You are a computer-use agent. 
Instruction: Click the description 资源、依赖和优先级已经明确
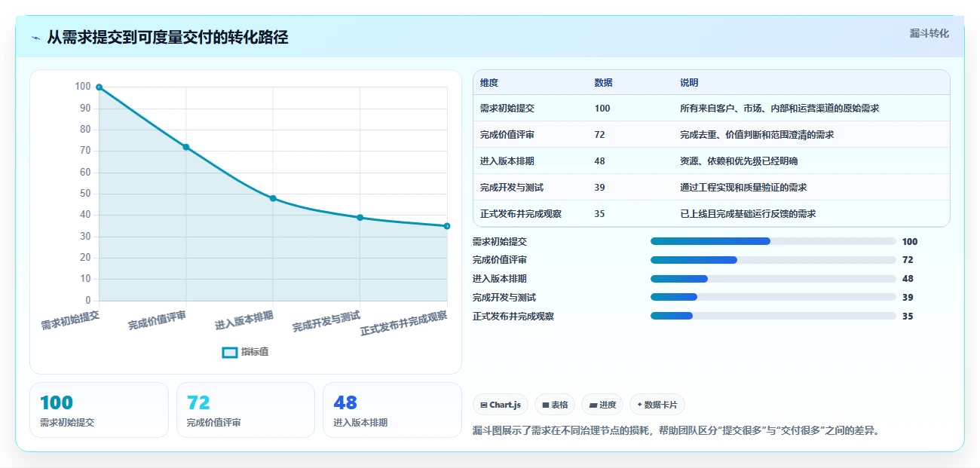pos(739,161)
